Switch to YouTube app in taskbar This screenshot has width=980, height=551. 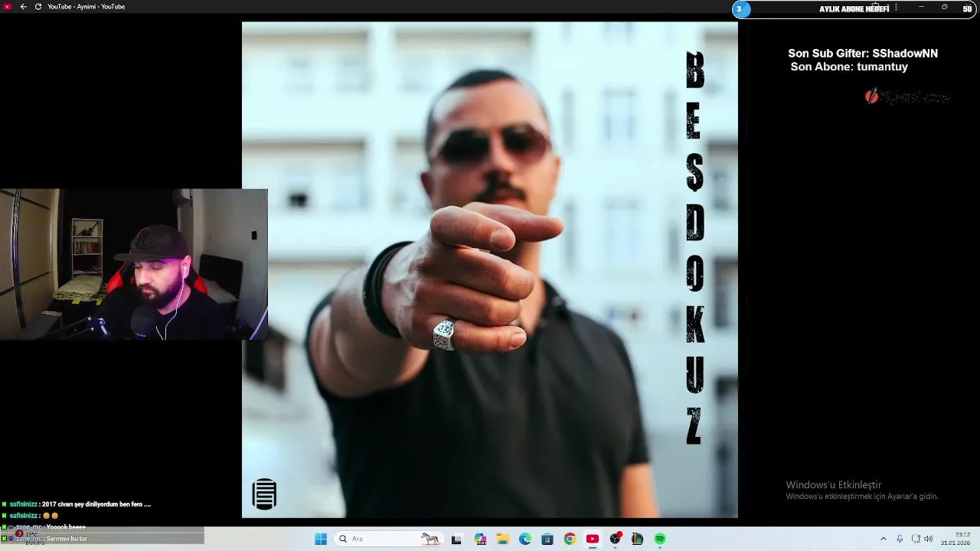coord(593,539)
